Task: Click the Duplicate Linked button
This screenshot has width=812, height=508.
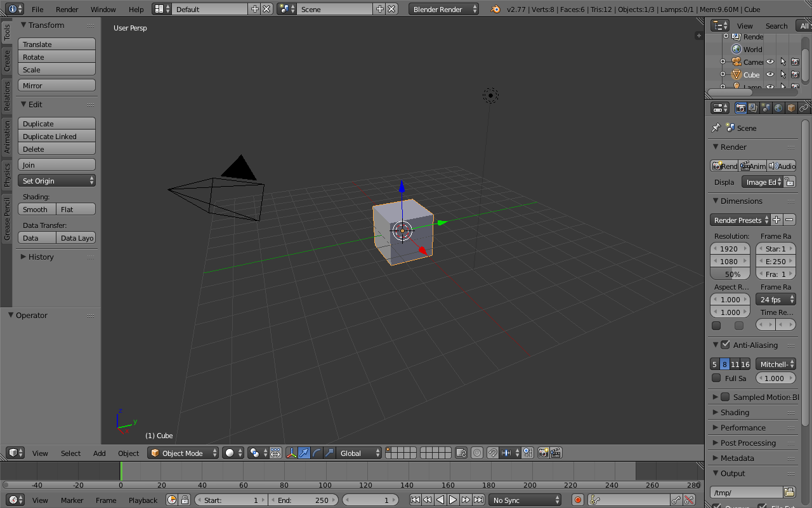Action: (56, 136)
